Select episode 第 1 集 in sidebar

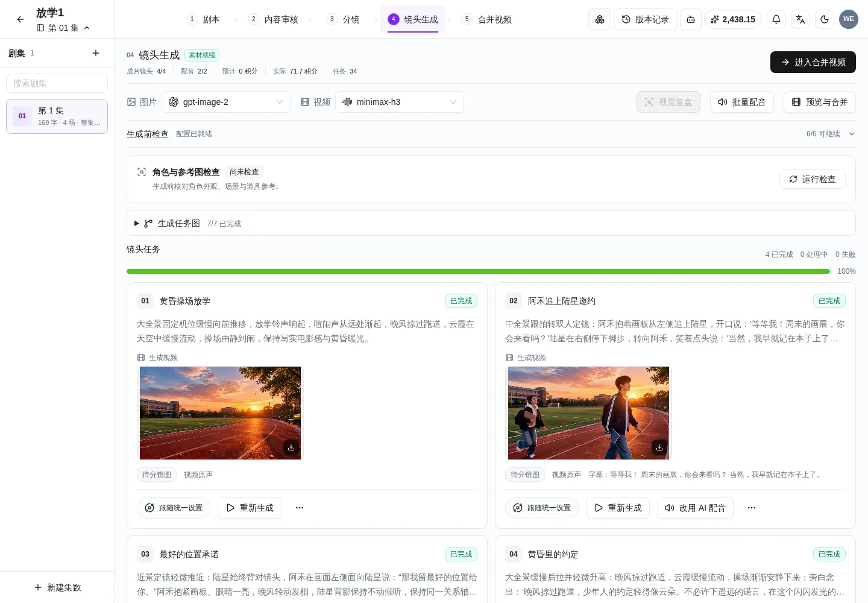(x=57, y=116)
